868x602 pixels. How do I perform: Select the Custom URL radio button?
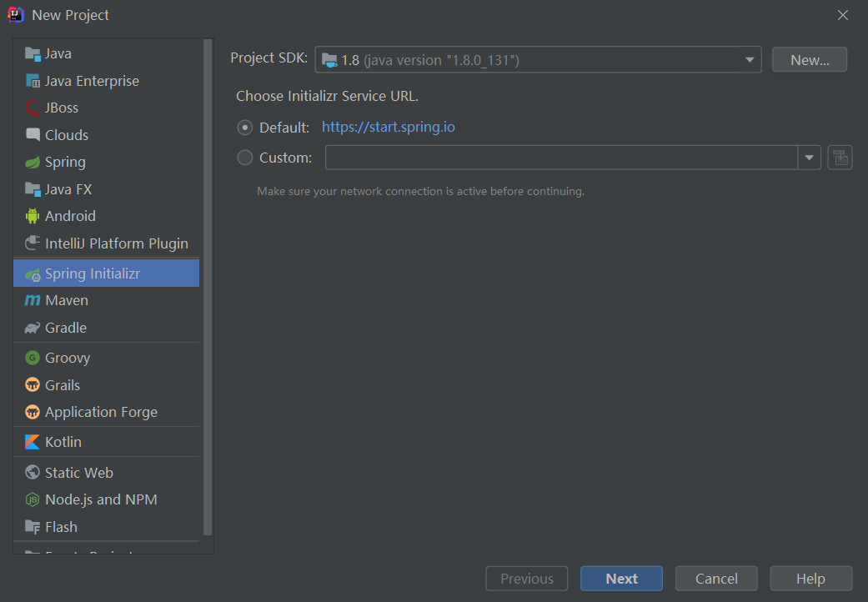pyautogui.click(x=245, y=158)
